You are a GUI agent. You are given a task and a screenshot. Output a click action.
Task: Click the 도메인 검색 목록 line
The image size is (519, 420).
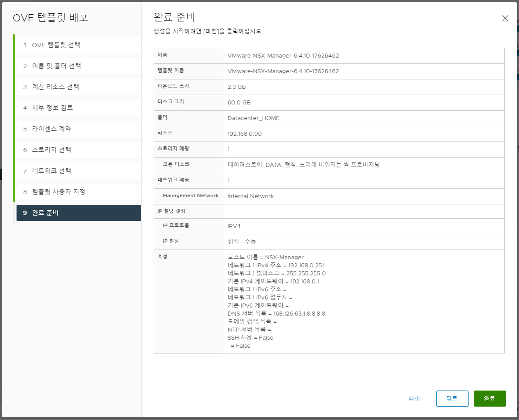[252, 321]
